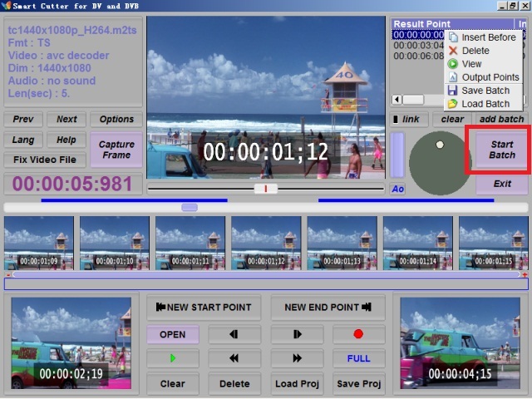Click thumbnail frame 00:00:01;10
Image resolution: width=532 pixels, height=399 pixels.
point(115,244)
